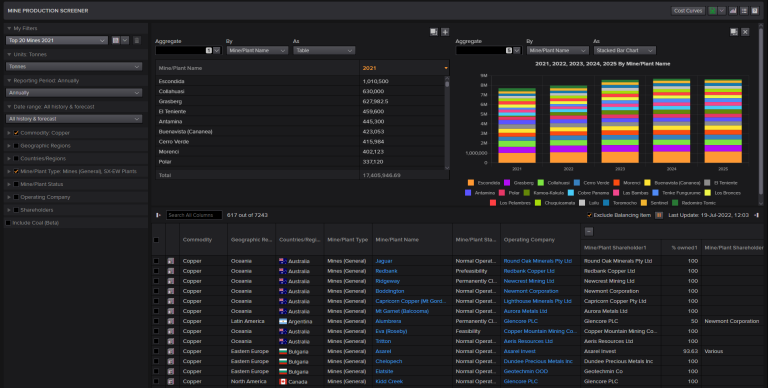Sort the table by the 2021 column header
The image size is (768, 388).
(405, 68)
